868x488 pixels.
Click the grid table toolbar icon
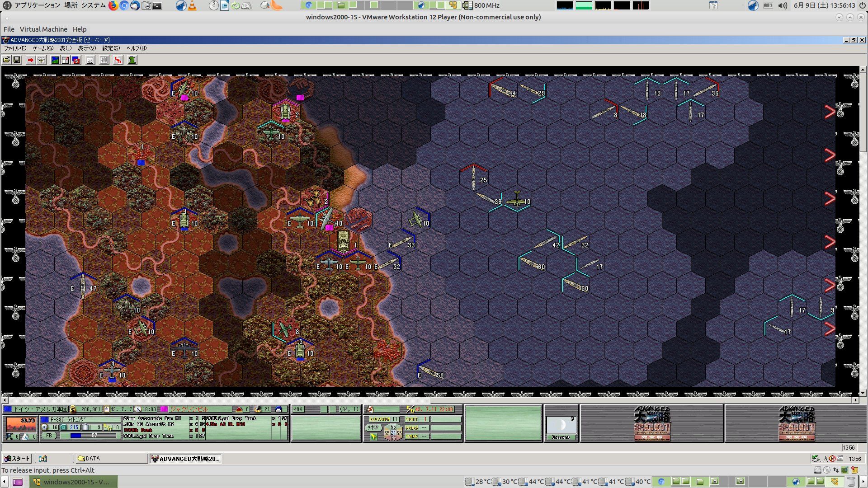(90, 60)
